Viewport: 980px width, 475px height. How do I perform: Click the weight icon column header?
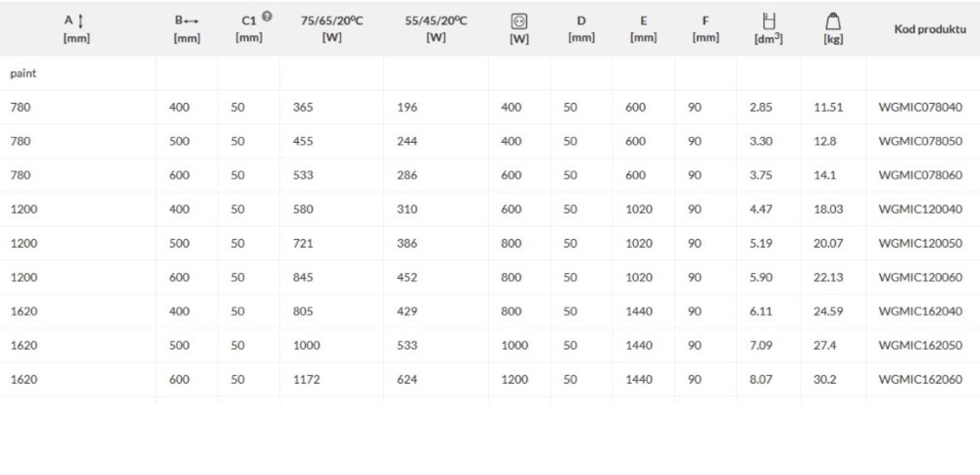(833, 22)
